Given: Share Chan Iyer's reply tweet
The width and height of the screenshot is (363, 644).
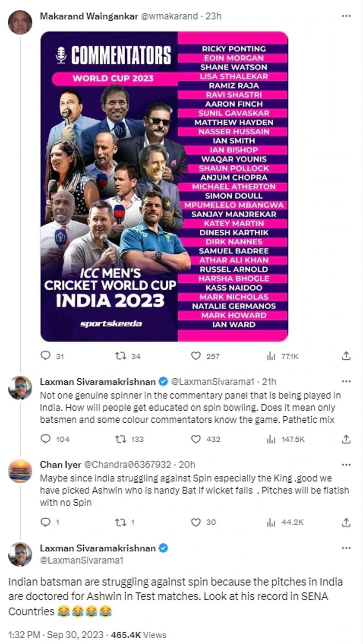Looking at the screenshot, I should pyautogui.click(x=346, y=522).
